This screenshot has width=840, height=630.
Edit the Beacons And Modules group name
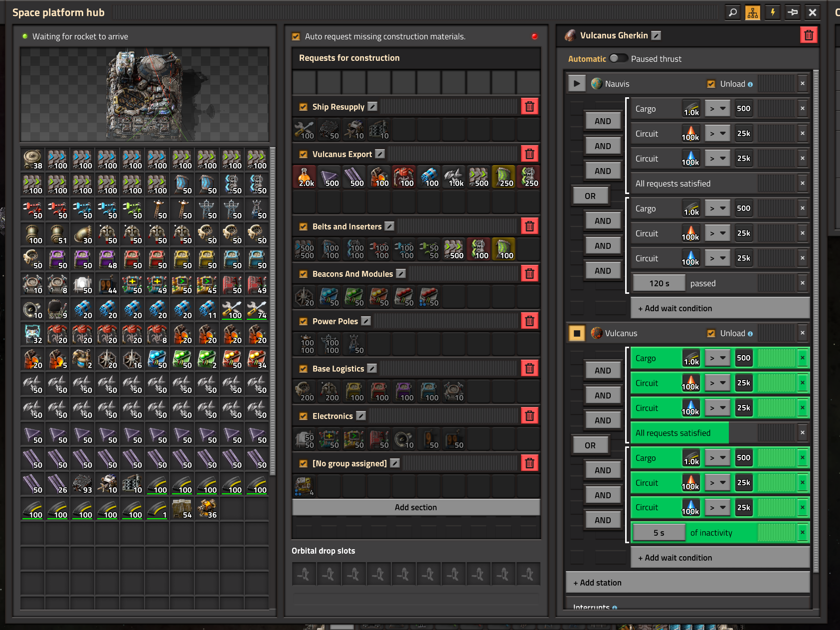[401, 274]
